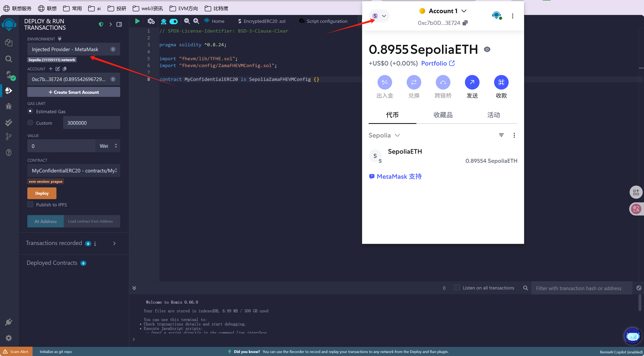This screenshot has height=356, width=644.
Task: Add a new account with plus icon
Action: tap(51, 69)
